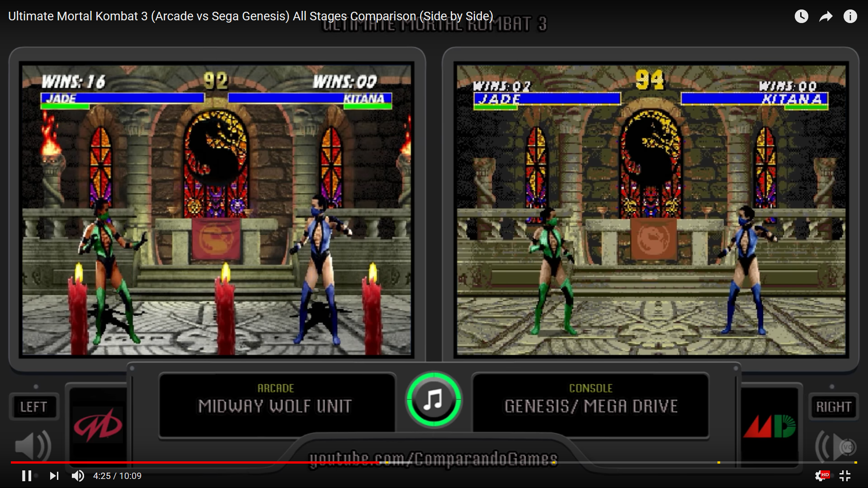Viewport: 868px width, 488px height.
Task: Click the Mega Drive MD logo
Action: coord(769,426)
